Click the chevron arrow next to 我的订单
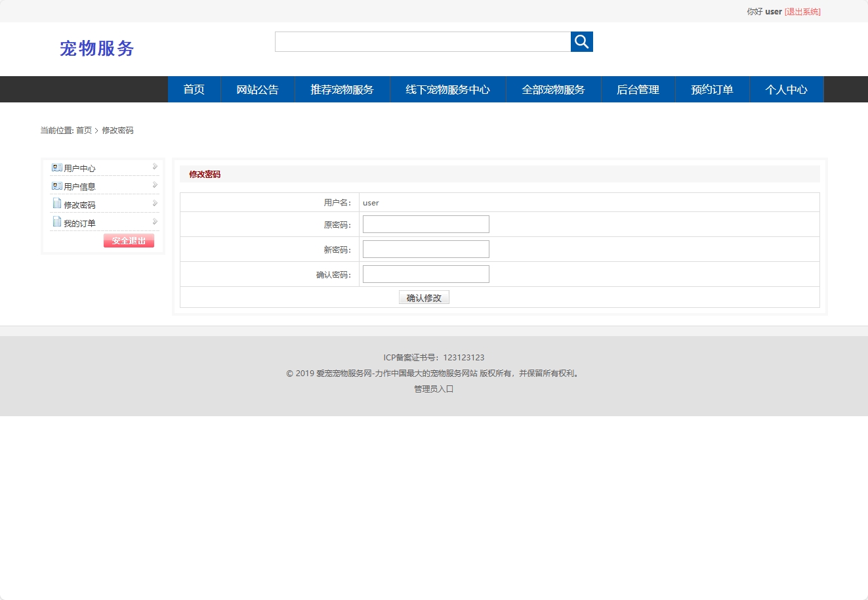The height and width of the screenshot is (600, 868). 155,221
